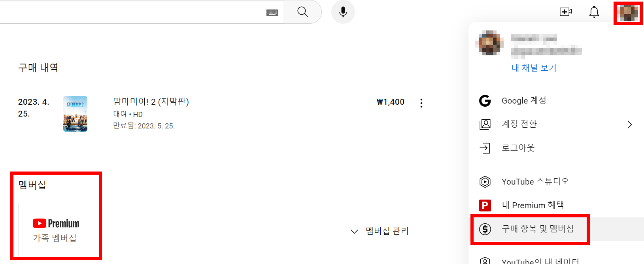Screen dimensions: 644x264
Task: Click the 내 Premium 혜택 P icon
Action: tap(484, 205)
